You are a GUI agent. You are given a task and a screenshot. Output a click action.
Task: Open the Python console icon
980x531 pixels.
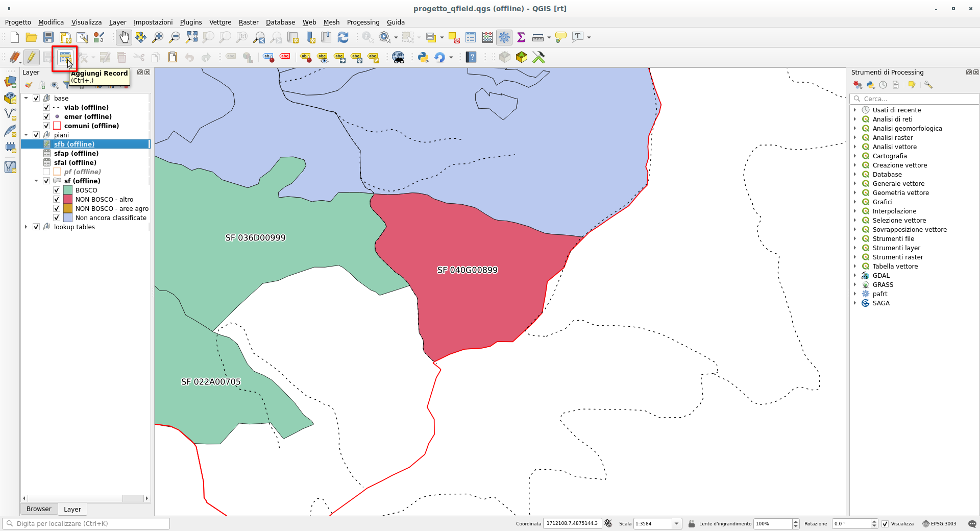pos(423,57)
